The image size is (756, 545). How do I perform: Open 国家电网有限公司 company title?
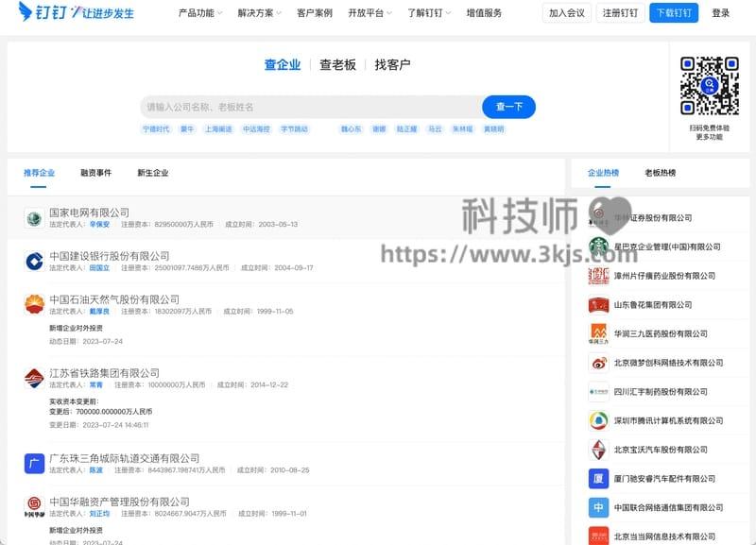click(89, 213)
